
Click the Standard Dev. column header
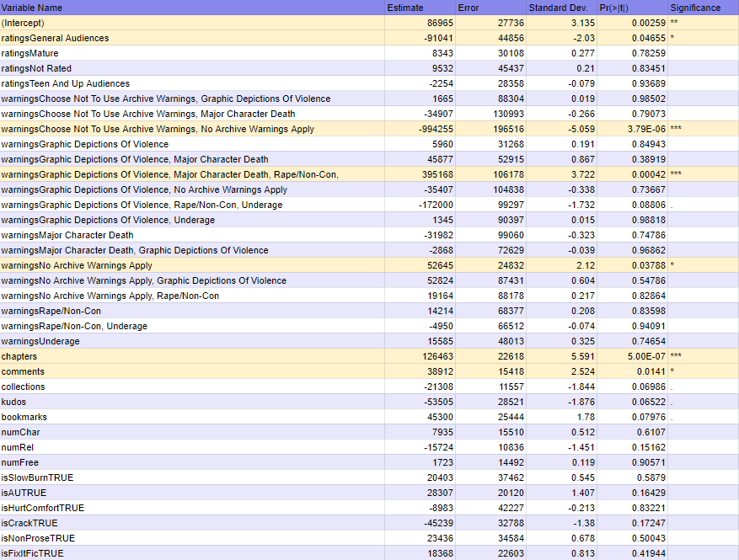point(561,8)
